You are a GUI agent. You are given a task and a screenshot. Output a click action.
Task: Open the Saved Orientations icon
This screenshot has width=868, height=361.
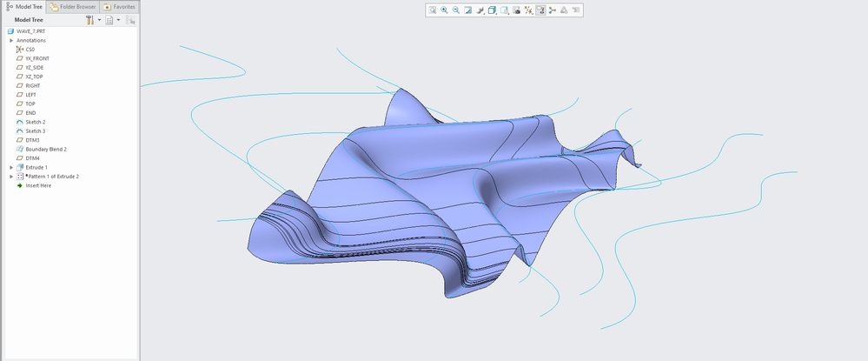[x=504, y=10]
